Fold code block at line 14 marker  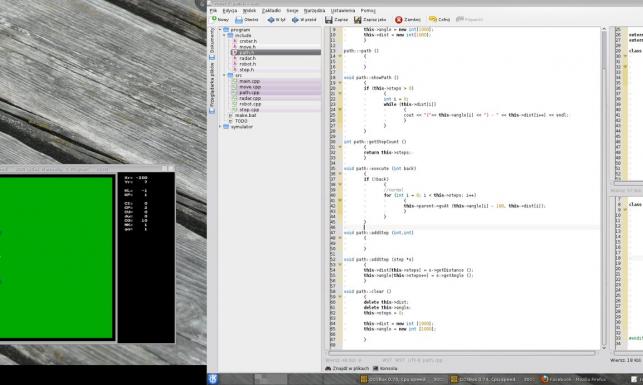click(340, 56)
